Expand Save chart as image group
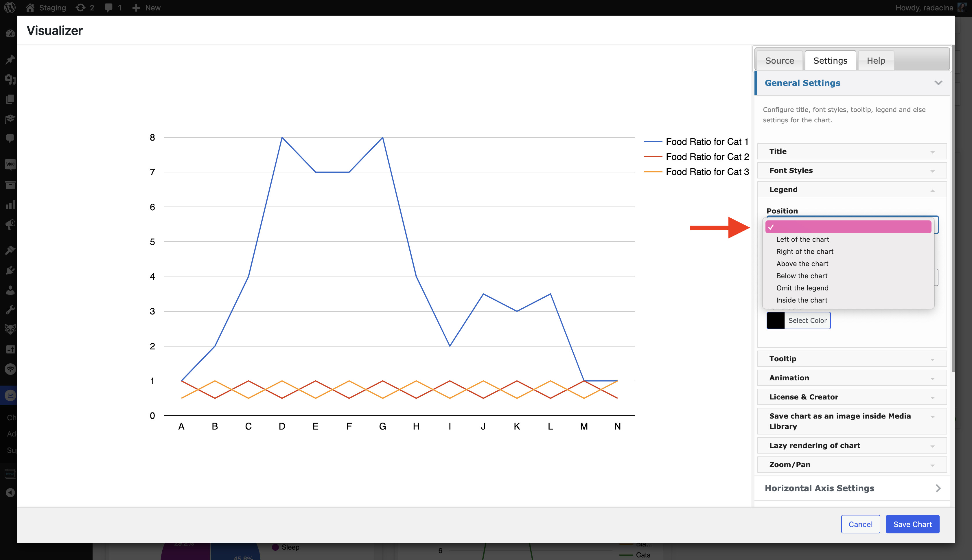This screenshot has width=972, height=560. 852,421
